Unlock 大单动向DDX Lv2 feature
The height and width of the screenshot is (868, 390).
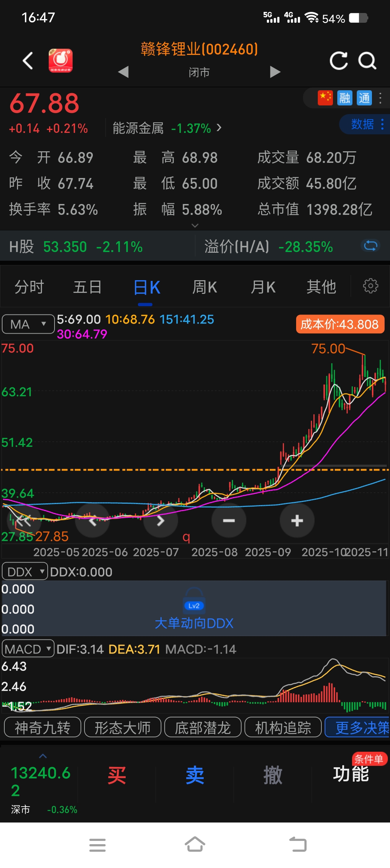pos(194,624)
